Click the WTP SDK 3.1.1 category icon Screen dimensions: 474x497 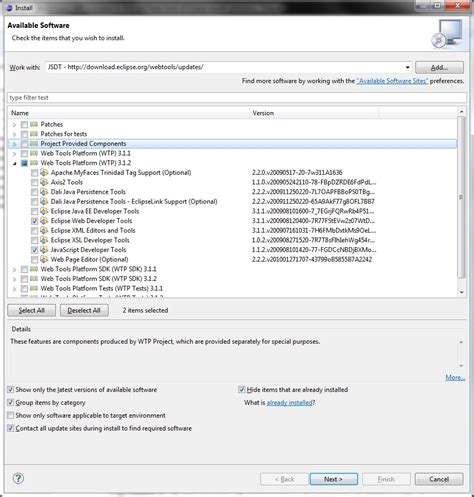click(x=34, y=269)
